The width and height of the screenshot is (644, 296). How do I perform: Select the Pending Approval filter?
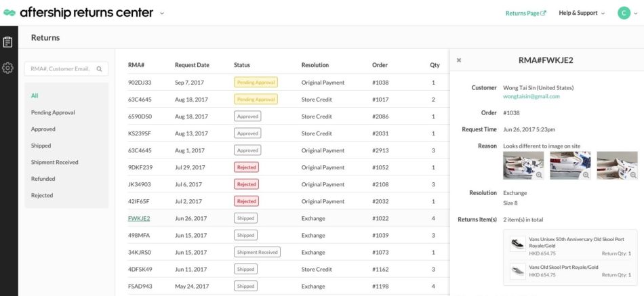point(53,112)
